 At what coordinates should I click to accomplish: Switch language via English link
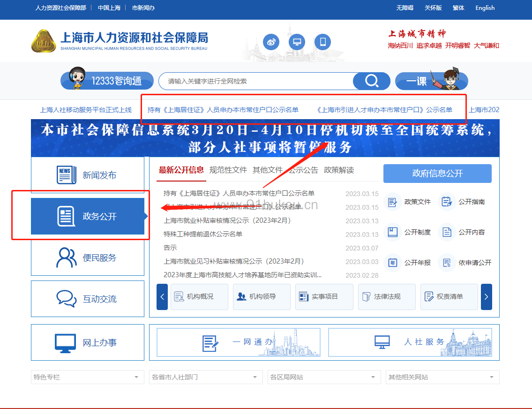(485, 8)
